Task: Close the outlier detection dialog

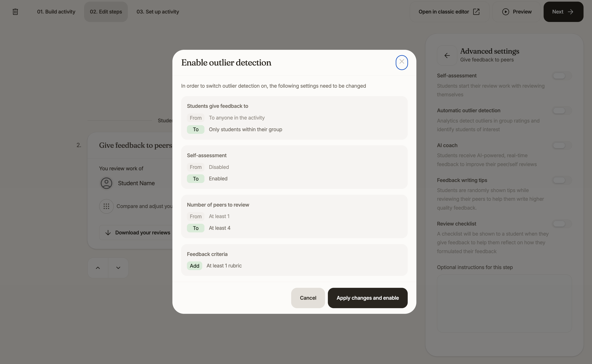Action: (x=401, y=62)
